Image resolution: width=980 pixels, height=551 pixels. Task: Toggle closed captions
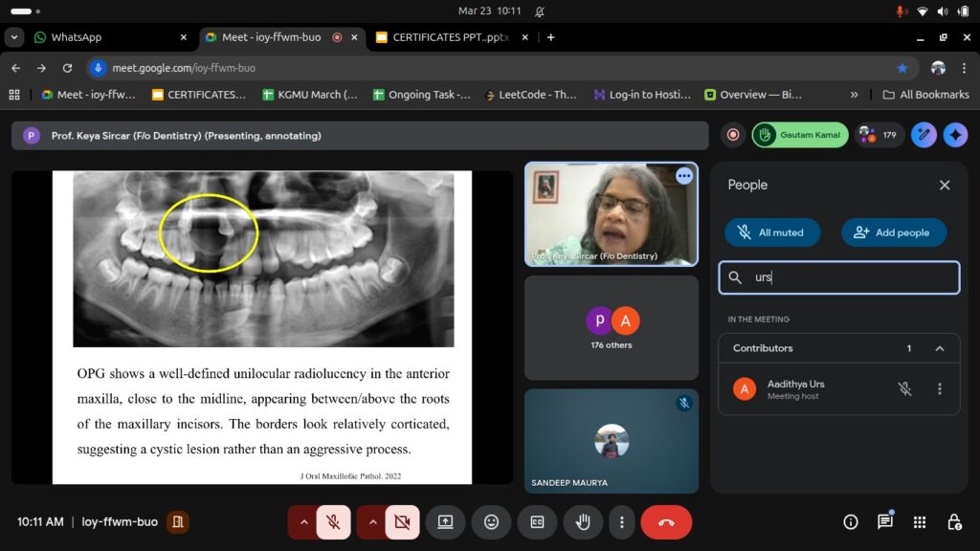point(537,522)
